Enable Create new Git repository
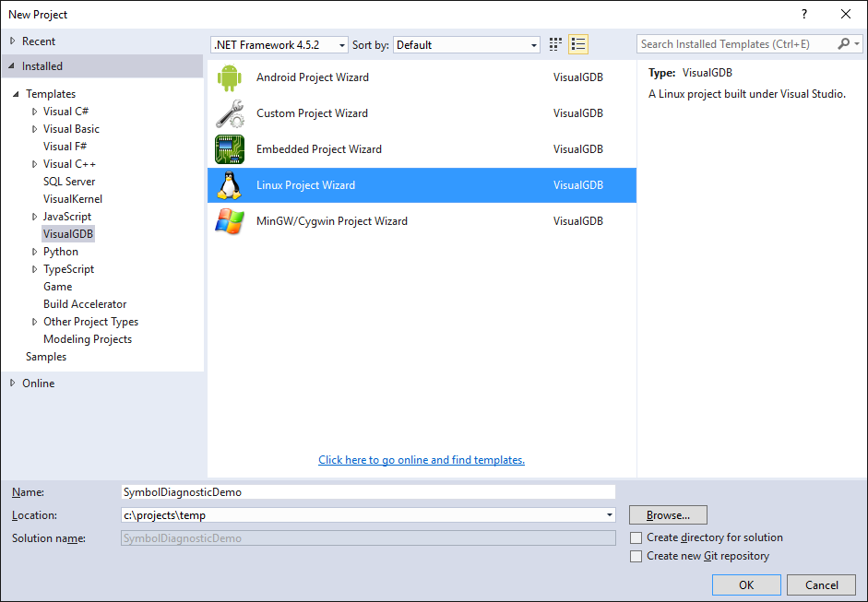Viewport: 868px width, 602px height. (636, 556)
